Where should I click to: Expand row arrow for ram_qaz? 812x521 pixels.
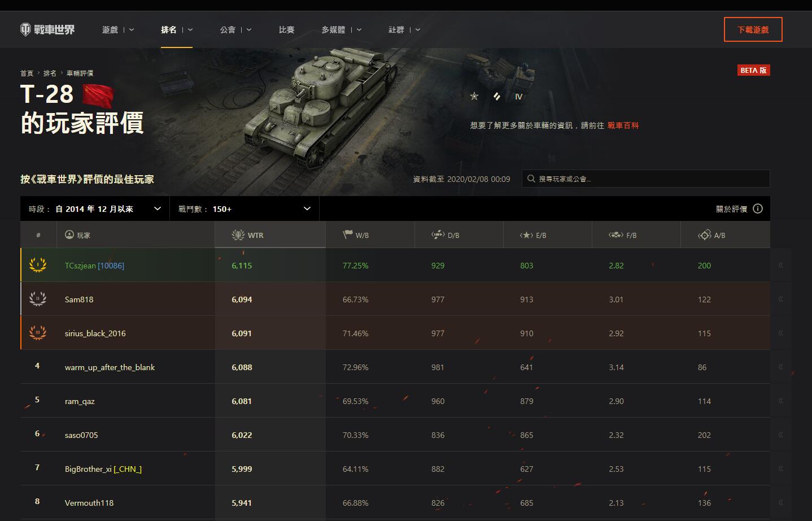click(x=780, y=401)
